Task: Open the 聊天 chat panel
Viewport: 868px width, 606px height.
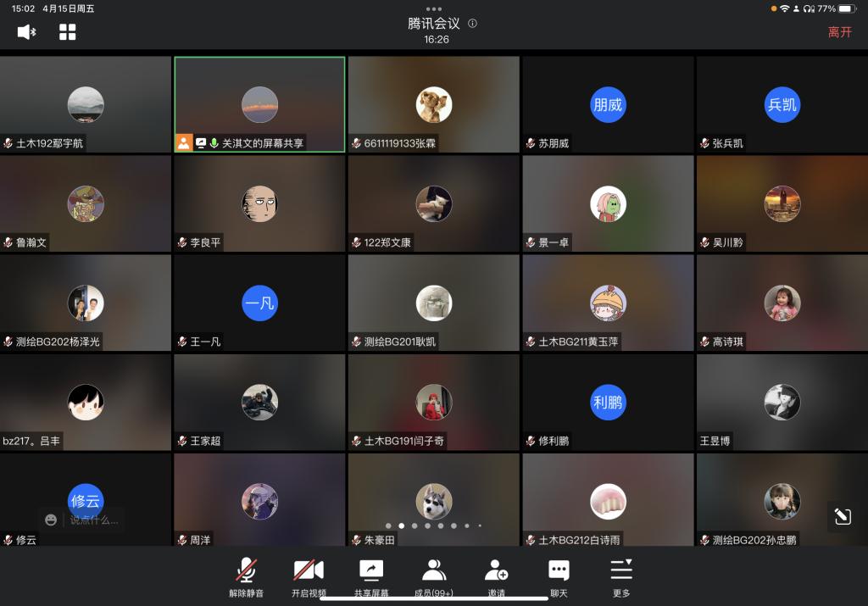Action: click(x=559, y=577)
